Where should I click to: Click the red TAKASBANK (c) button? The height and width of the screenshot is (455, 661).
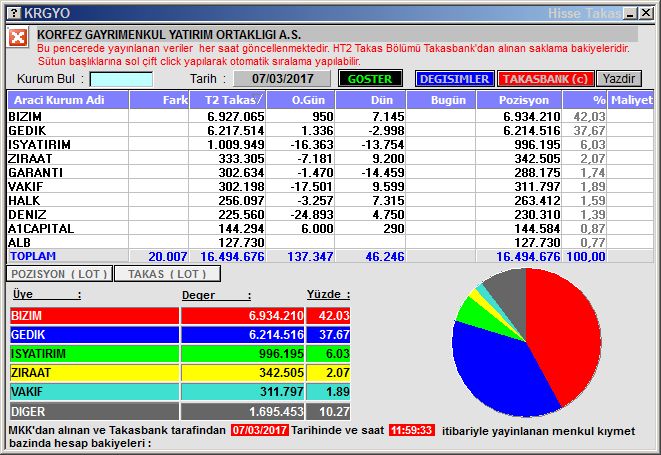pos(545,79)
